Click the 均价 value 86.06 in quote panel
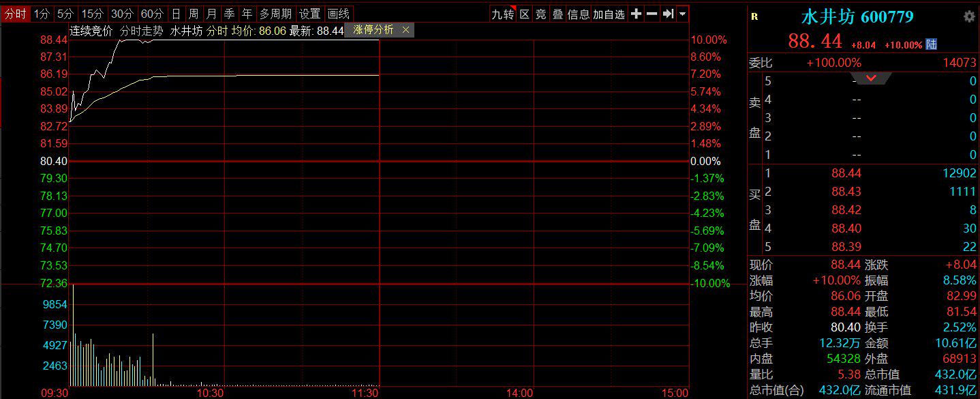Viewport: 980px width, 399px height. pos(846,296)
